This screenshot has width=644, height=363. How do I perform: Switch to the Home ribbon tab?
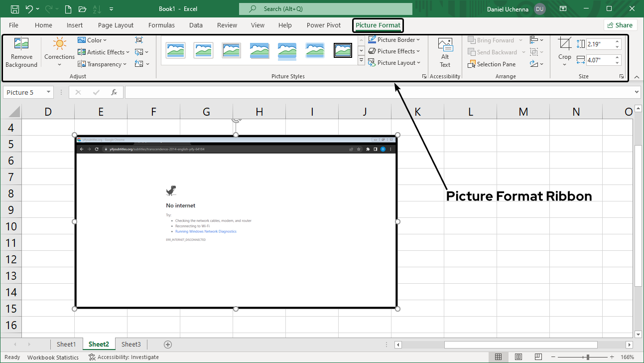(x=43, y=25)
